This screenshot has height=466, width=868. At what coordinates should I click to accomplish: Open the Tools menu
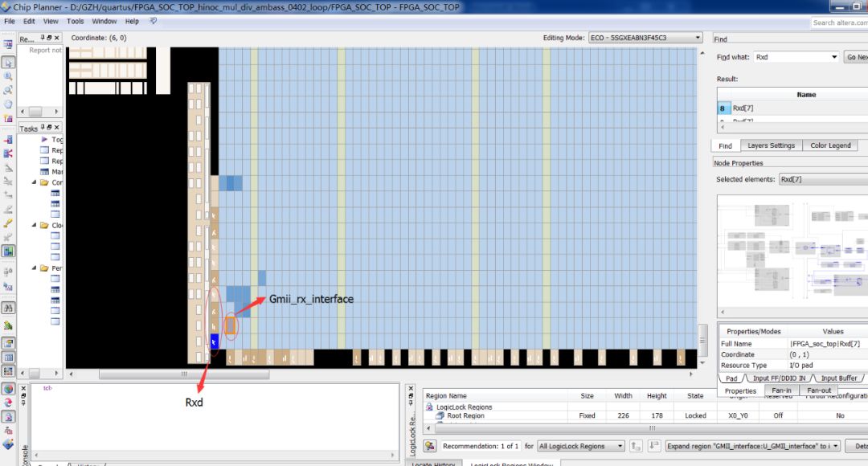76,21
